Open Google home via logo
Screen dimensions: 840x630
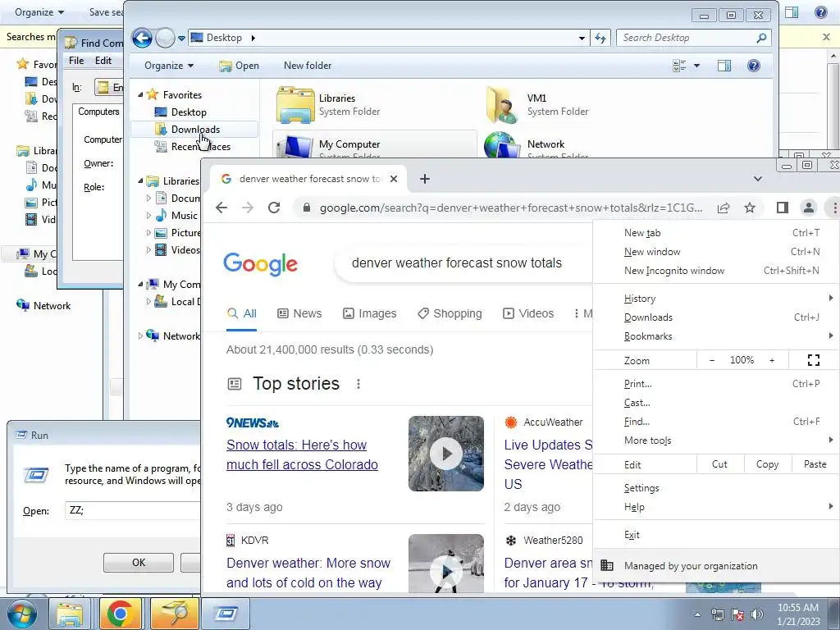coord(260,263)
